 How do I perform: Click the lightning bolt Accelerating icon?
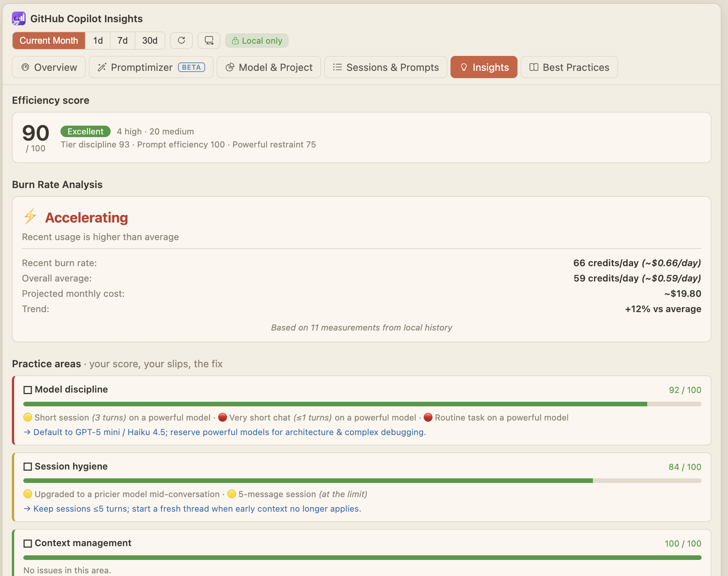coord(30,216)
